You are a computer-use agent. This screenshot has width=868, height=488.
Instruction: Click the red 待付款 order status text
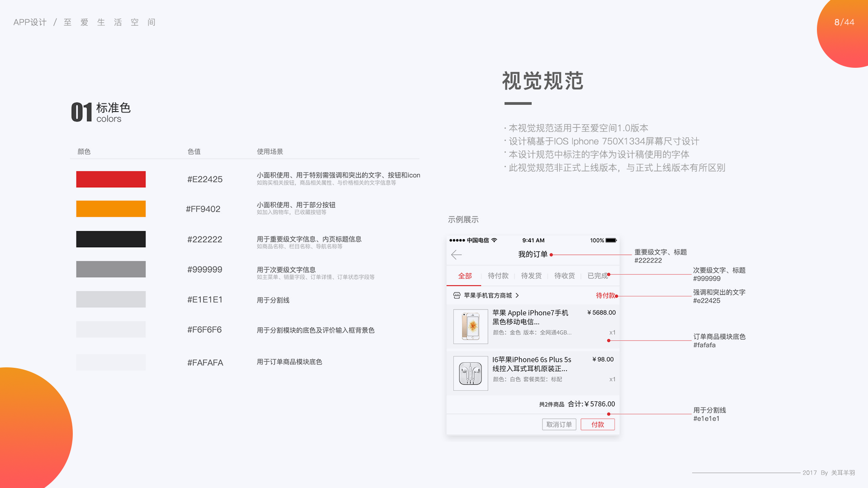(x=605, y=296)
